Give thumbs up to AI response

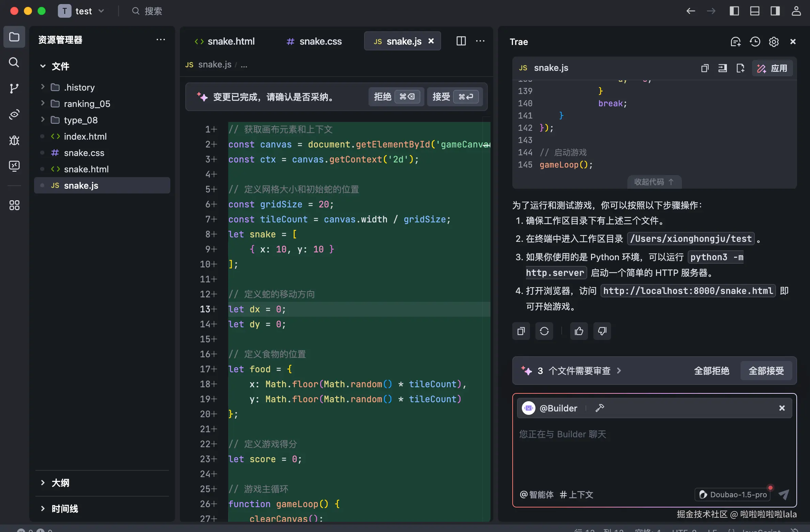tap(579, 331)
